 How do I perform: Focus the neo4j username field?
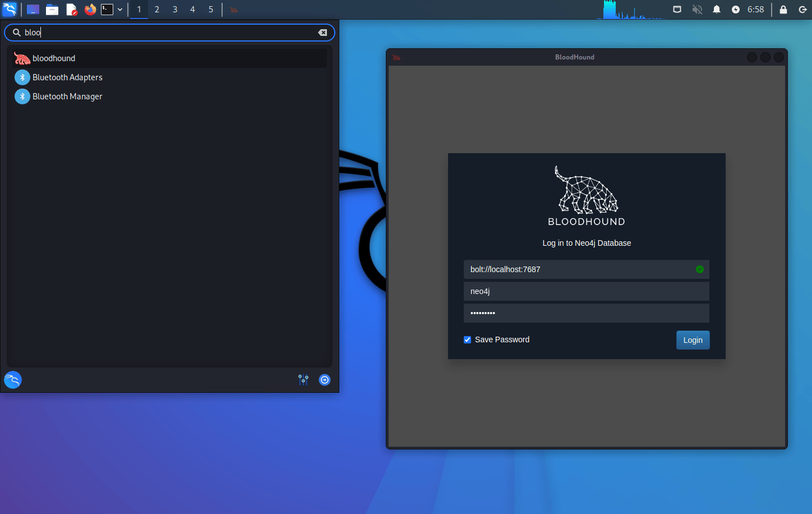pos(586,291)
